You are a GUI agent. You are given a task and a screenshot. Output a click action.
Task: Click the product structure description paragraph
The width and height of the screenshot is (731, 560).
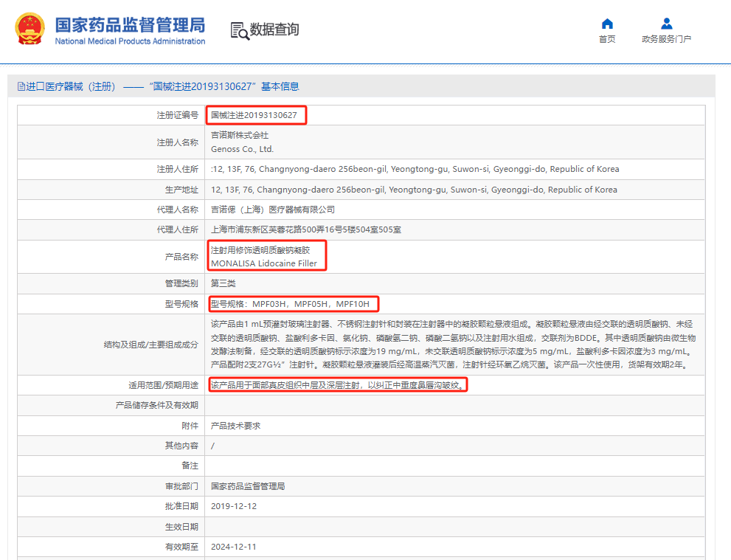[453, 345]
